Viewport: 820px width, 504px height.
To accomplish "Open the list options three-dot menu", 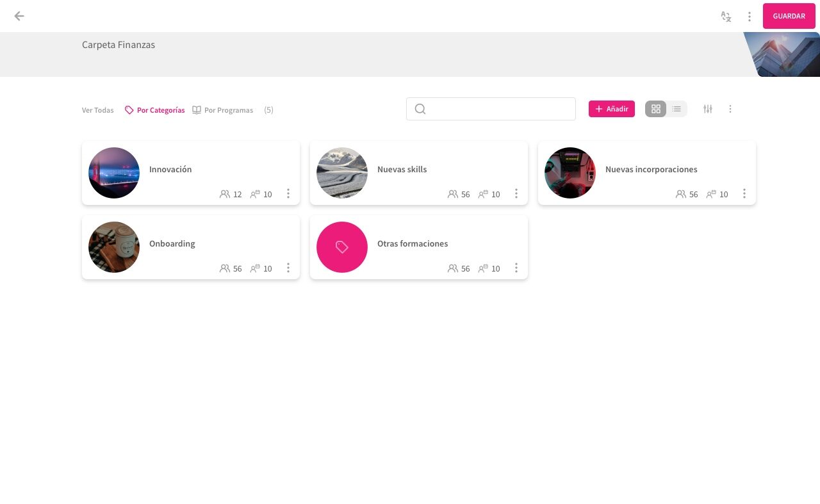I will tap(730, 109).
